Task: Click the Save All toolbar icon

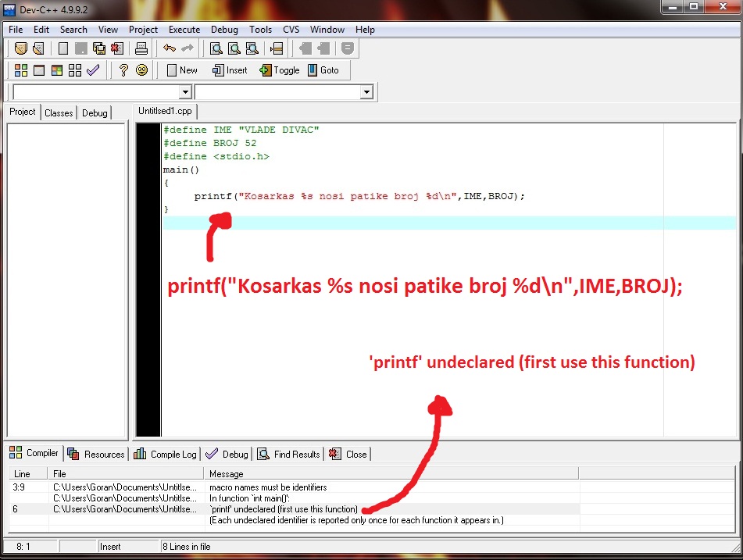Action: click(x=99, y=48)
